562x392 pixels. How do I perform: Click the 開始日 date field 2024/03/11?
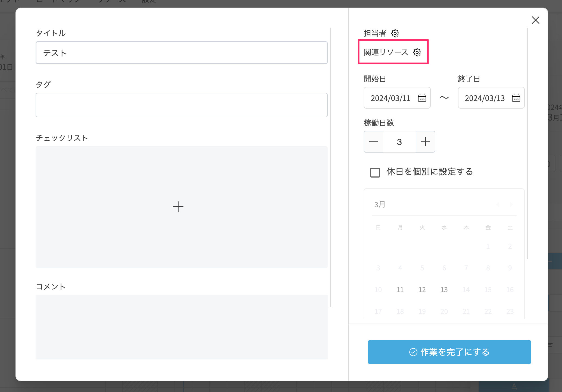390,98
